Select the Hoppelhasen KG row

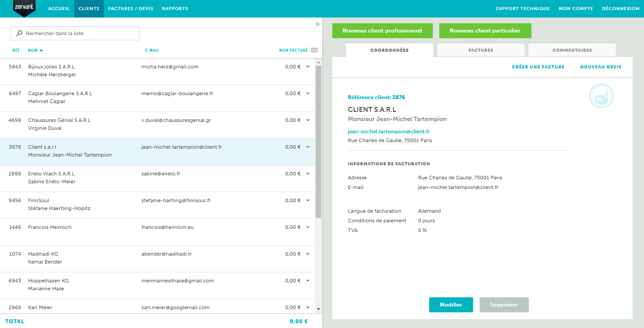pyautogui.click(x=157, y=285)
